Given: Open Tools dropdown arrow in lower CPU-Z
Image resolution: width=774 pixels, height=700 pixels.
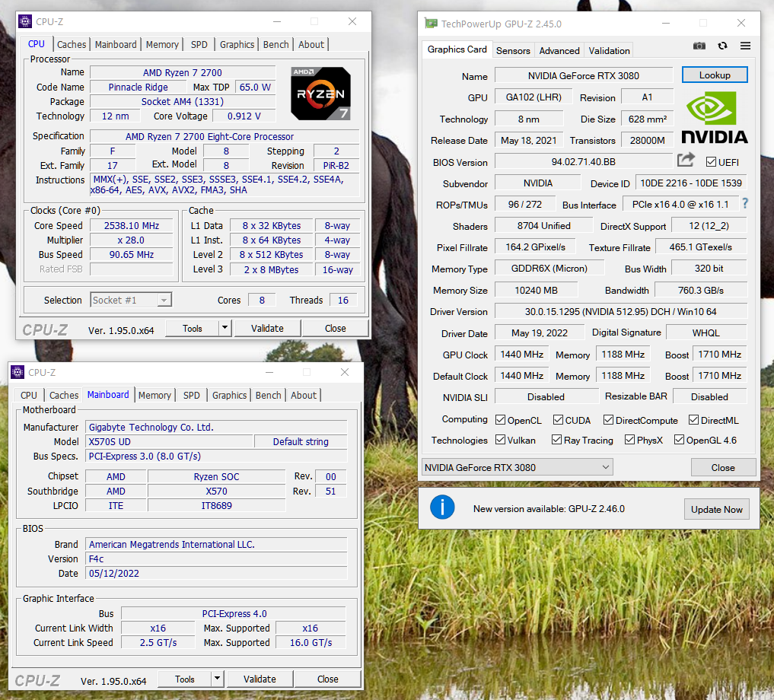Looking at the screenshot, I should click(x=217, y=679).
